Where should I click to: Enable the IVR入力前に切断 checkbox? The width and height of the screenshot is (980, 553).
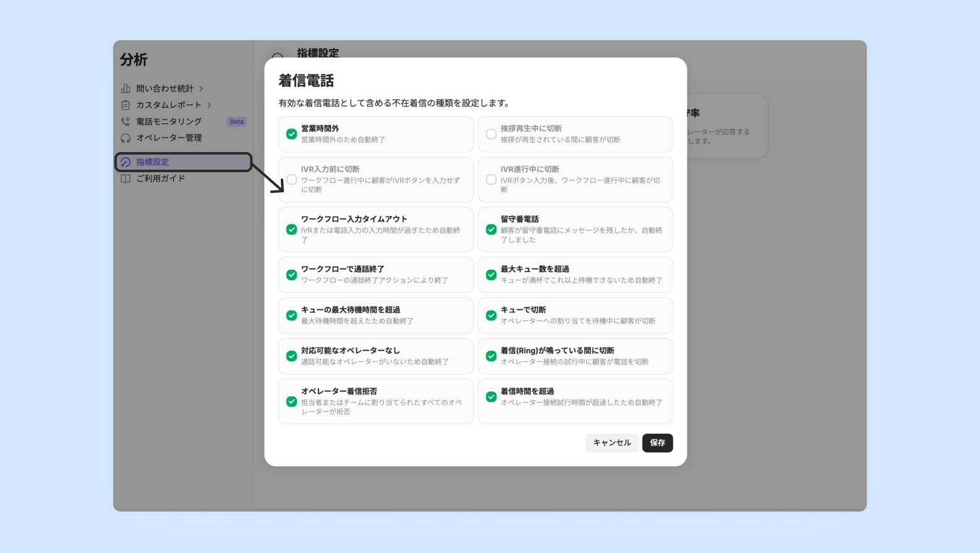pos(291,180)
